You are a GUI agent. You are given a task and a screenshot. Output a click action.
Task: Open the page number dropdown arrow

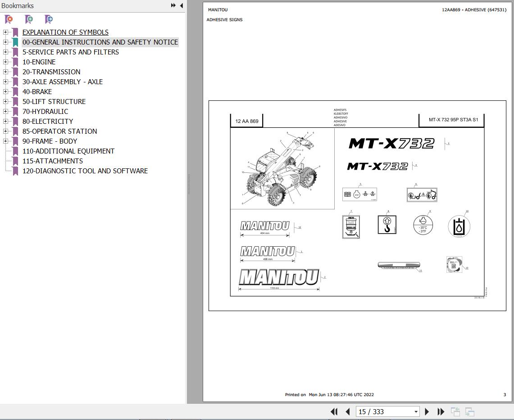416,412
